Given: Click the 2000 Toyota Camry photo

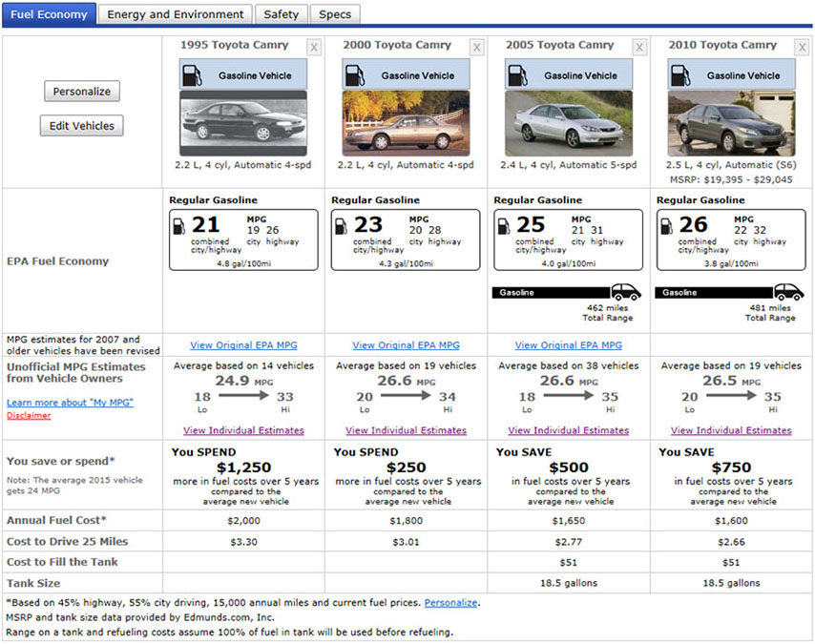Looking at the screenshot, I should (x=406, y=123).
